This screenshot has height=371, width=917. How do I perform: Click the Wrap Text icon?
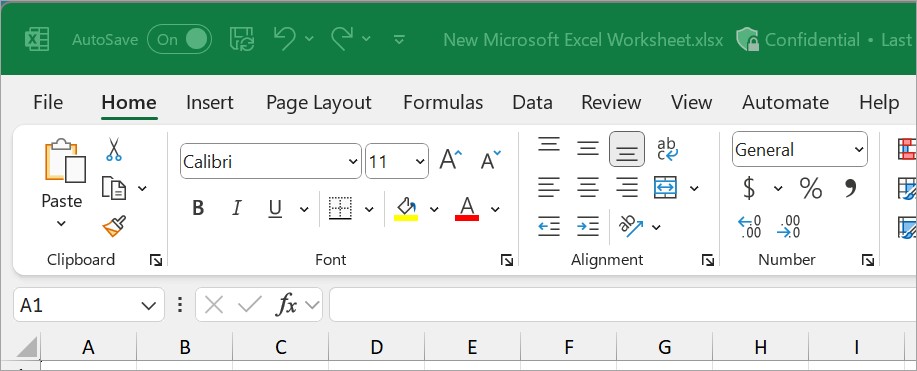[667, 149]
